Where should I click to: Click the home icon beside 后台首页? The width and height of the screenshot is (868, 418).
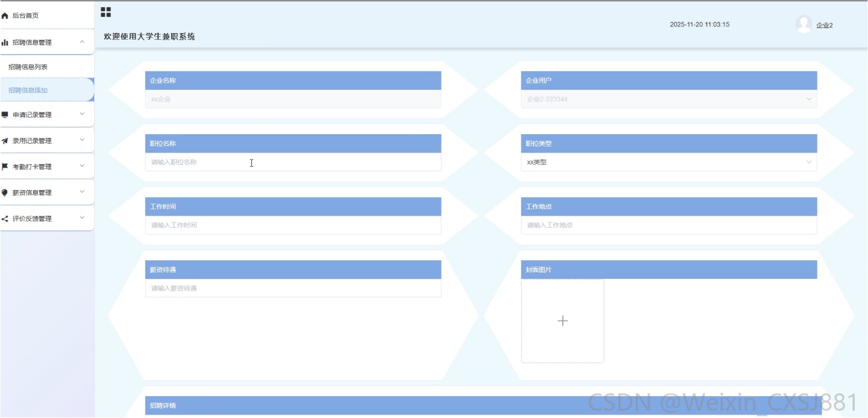click(x=5, y=16)
